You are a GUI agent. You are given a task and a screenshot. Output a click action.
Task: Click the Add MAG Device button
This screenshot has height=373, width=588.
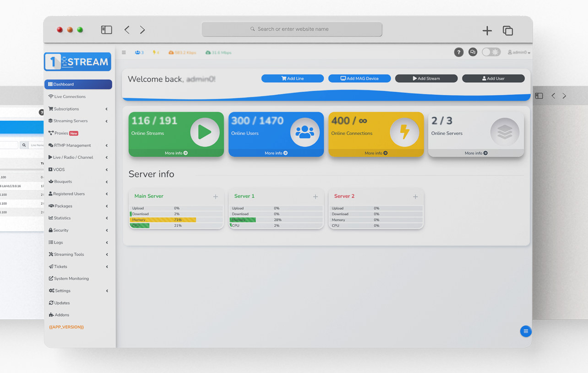click(x=359, y=78)
